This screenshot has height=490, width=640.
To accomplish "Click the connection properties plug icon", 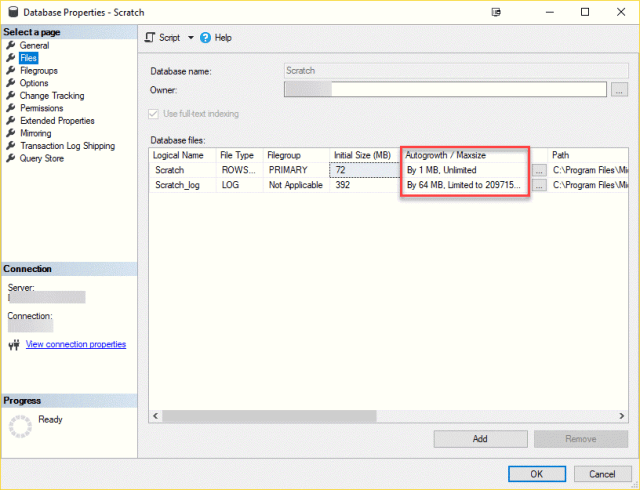I will pyautogui.click(x=14, y=345).
